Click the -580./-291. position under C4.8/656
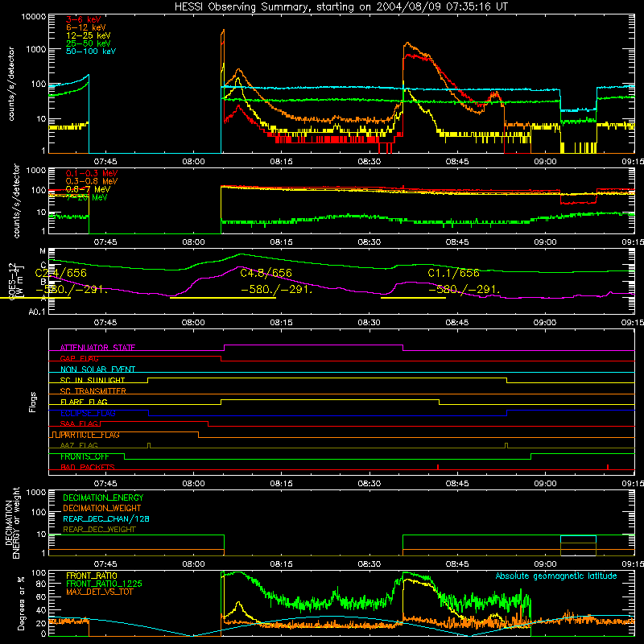 [276, 290]
